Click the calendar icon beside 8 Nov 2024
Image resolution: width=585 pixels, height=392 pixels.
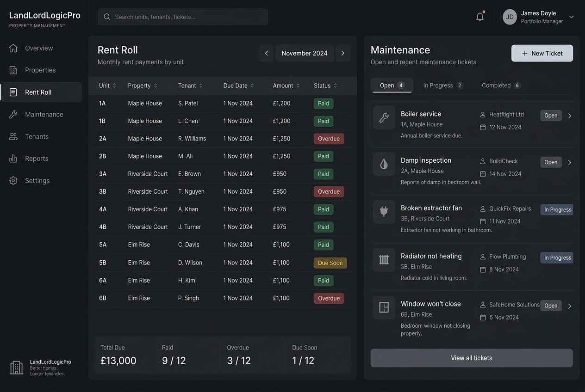[x=483, y=269]
